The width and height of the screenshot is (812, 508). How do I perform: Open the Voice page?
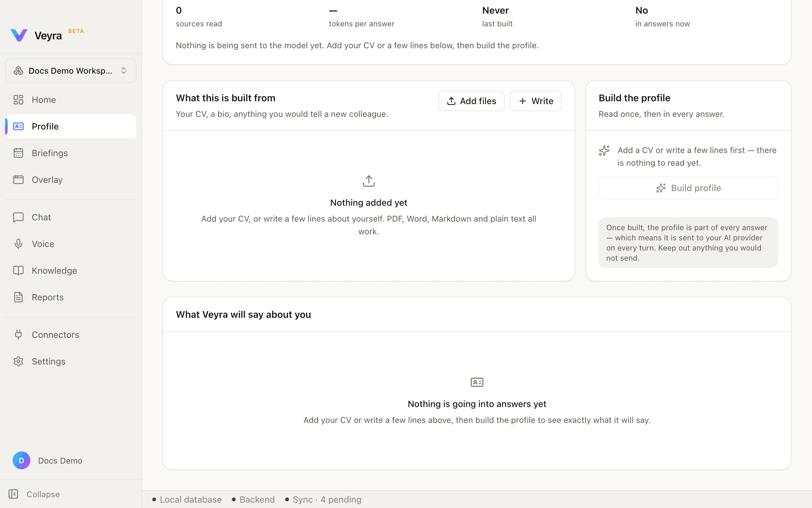pos(71,244)
